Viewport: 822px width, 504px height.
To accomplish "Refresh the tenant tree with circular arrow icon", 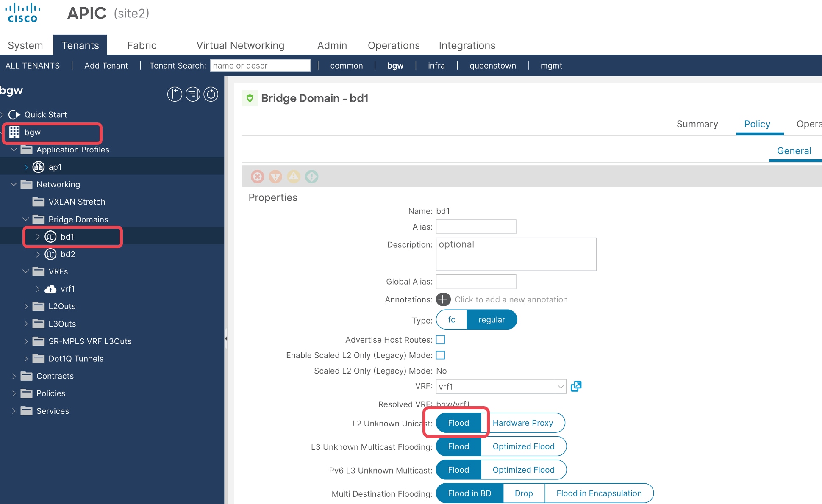I will coord(211,94).
